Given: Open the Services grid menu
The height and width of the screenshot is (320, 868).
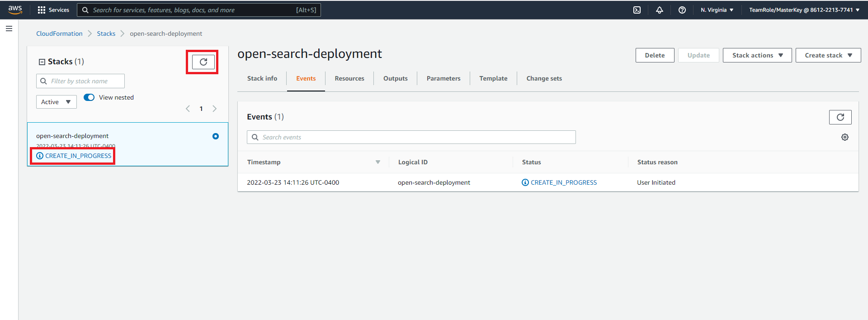Looking at the screenshot, I should (53, 10).
